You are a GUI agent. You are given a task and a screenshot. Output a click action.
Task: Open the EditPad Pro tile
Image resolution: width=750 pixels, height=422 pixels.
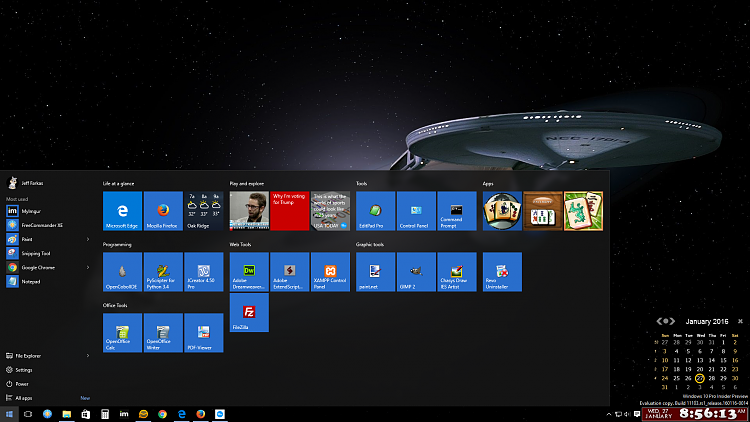(375, 211)
